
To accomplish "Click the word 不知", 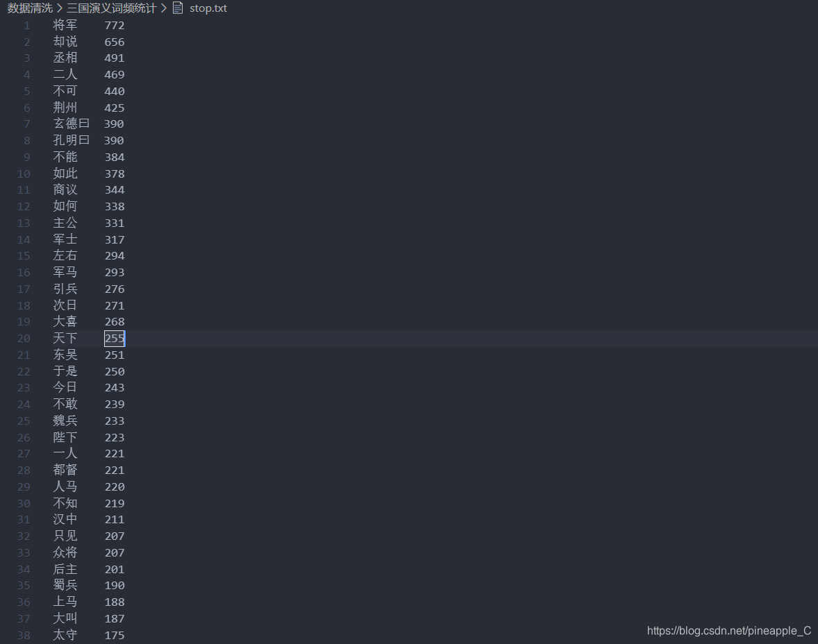I will click(x=65, y=503).
